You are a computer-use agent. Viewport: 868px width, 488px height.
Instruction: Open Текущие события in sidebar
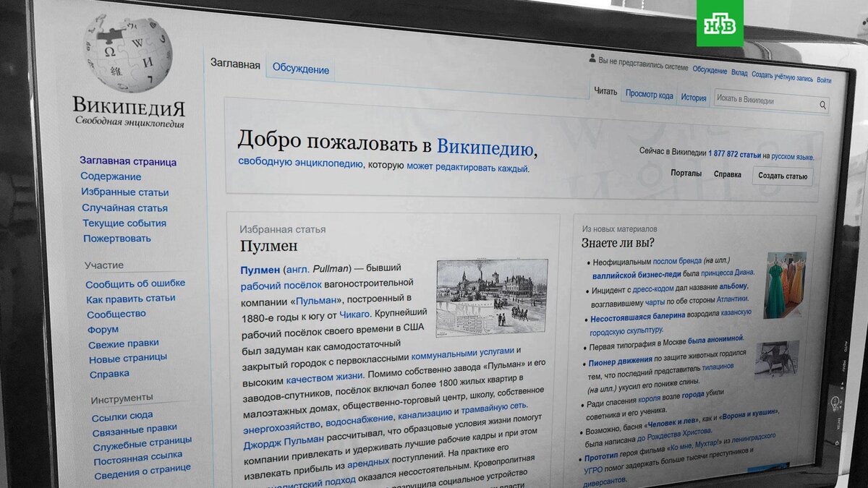(124, 223)
